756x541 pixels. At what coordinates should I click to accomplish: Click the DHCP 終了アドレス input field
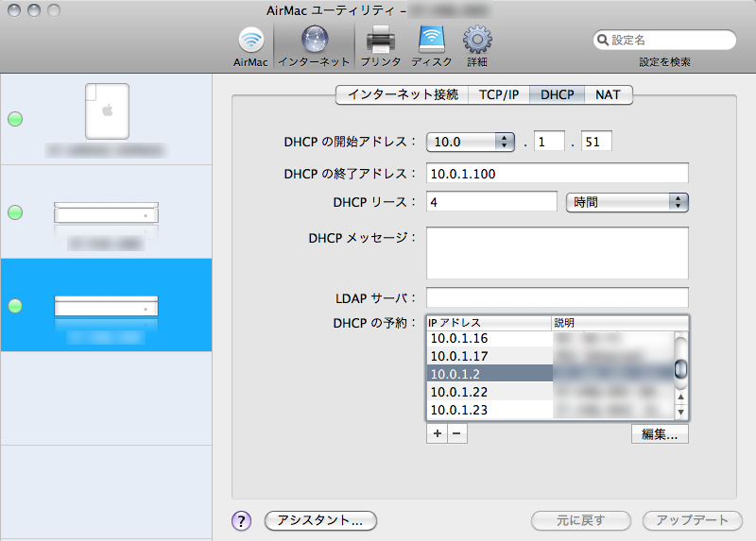(557, 174)
